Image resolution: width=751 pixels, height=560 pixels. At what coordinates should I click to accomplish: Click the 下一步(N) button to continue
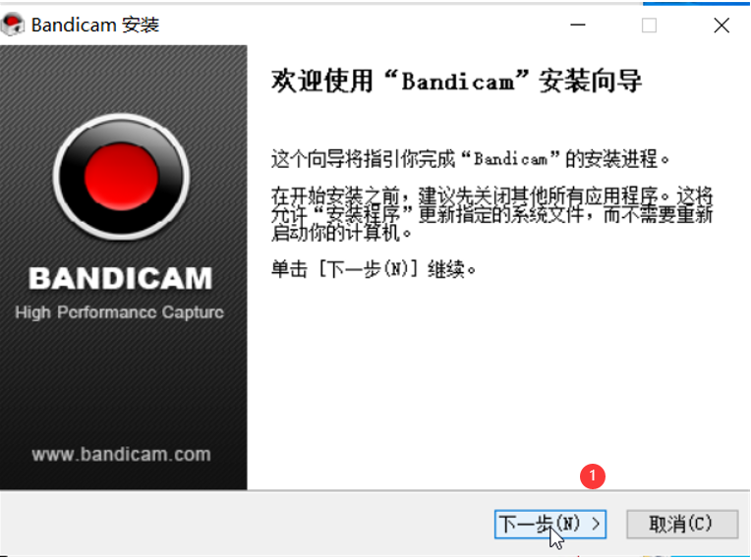pyautogui.click(x=550, y=524)
